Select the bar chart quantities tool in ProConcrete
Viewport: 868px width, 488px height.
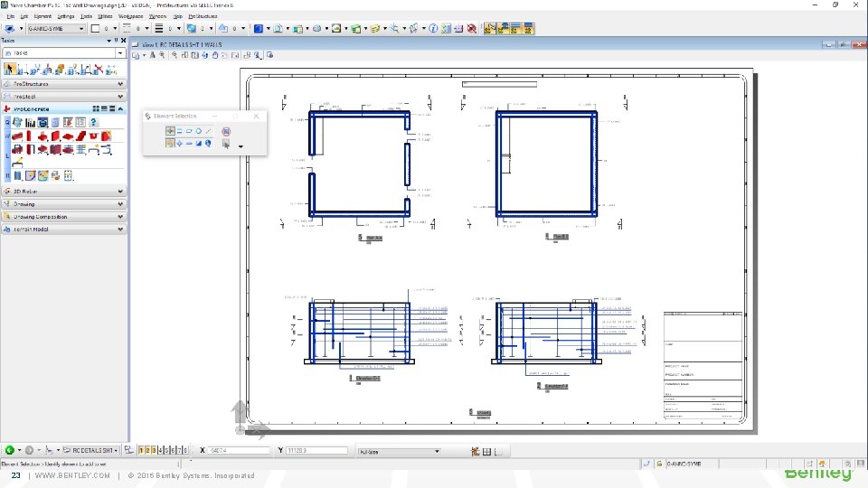click(30, 122)
